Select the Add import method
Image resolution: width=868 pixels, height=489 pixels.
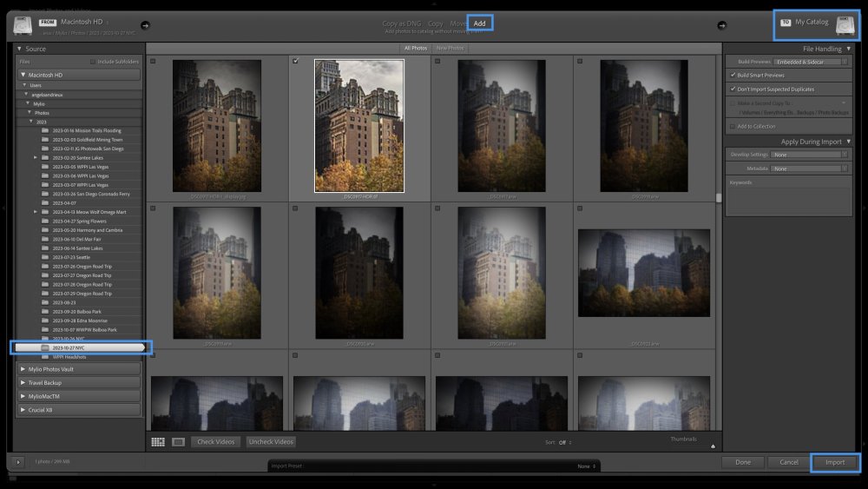(480, 23)
